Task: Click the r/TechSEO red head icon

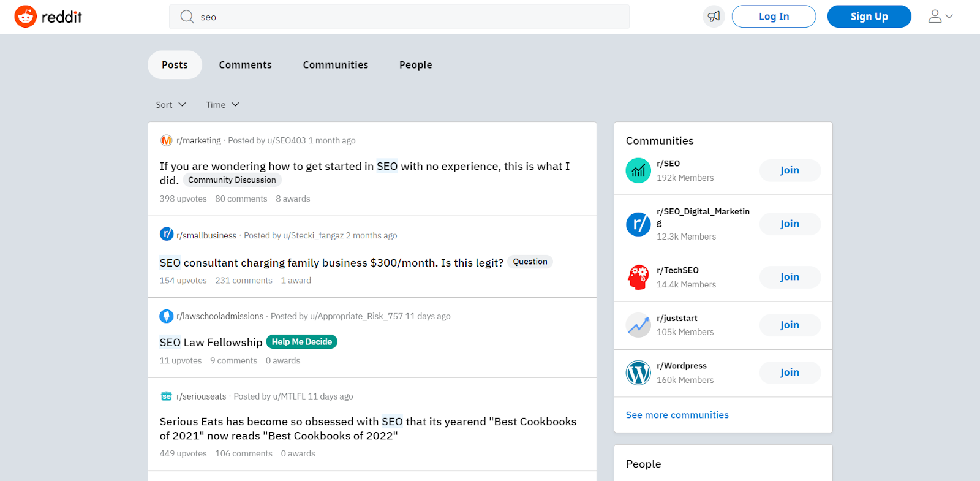Action: click(x=638, y=277)
